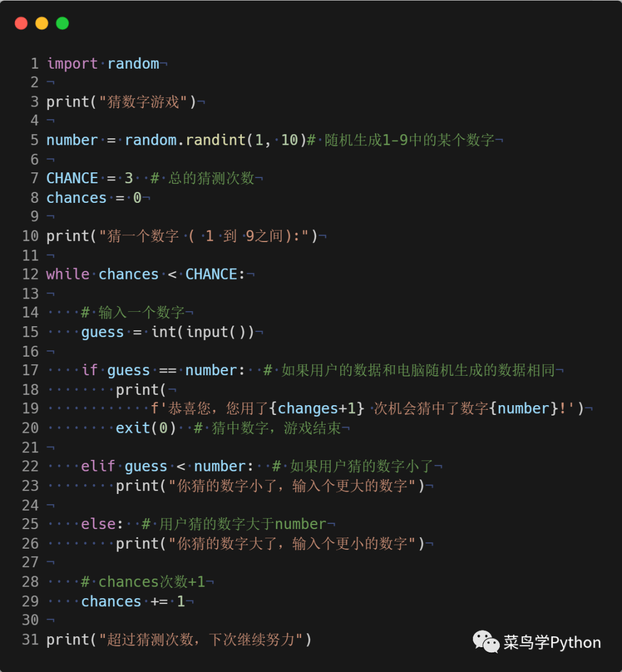Click the guess variable on line 15

click(x=103, y=332)
